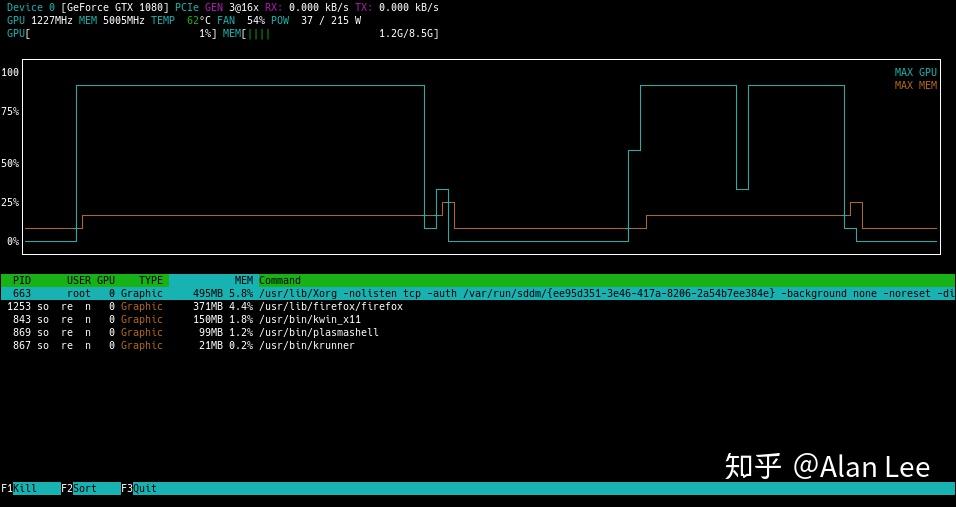Select the /usr/bin/plasmashell process row
The image size is (956, 507).
click(478, 332)
